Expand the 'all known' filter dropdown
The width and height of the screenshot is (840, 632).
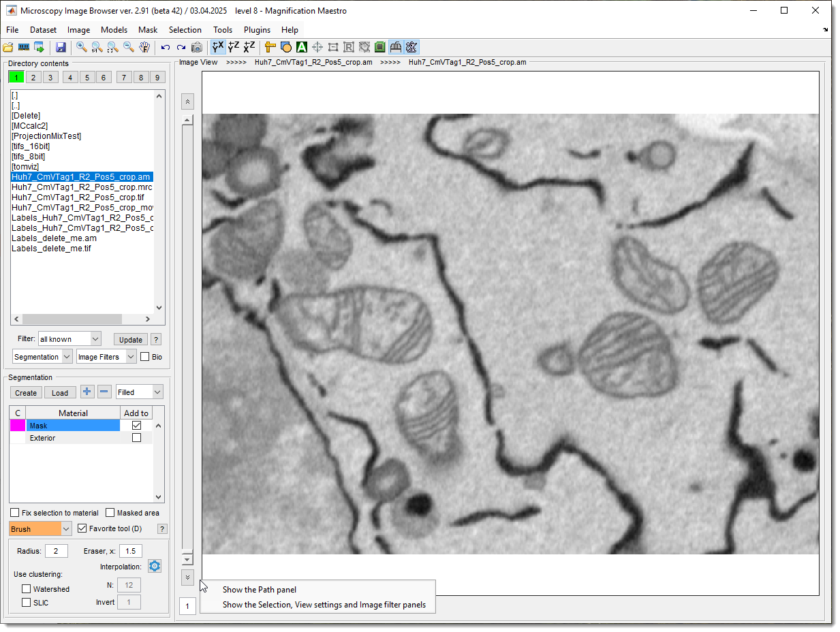click(95, 338)
